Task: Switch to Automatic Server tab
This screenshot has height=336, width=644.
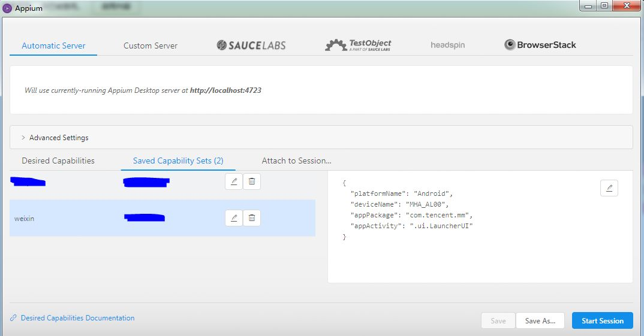Action: tap(53, 46)
